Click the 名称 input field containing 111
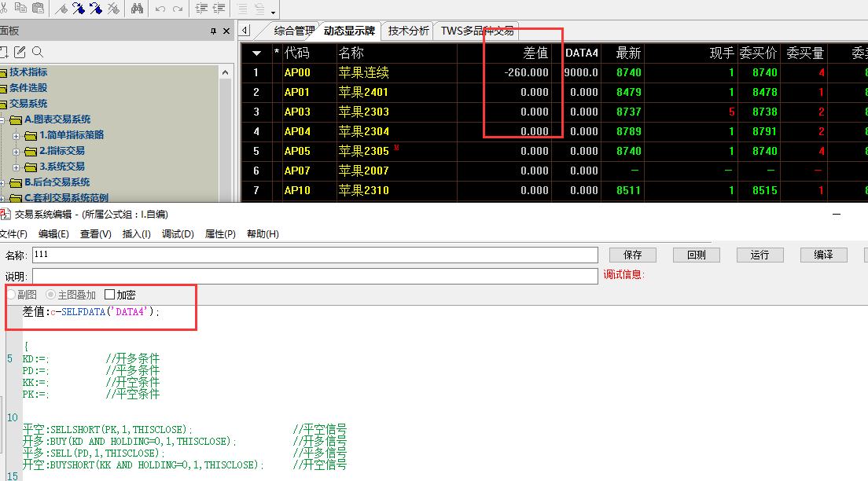 click(x=315, y=255)
